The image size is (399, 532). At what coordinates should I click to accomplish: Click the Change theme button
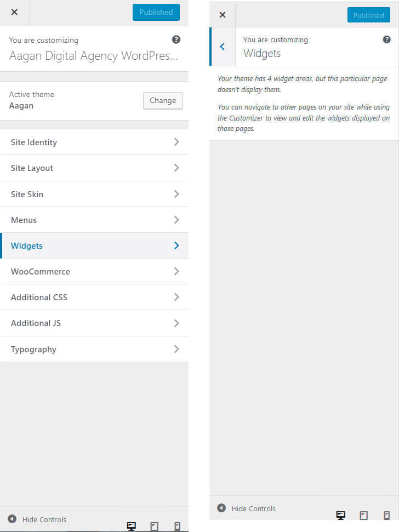pyautogui.click(x=163, y=101)
